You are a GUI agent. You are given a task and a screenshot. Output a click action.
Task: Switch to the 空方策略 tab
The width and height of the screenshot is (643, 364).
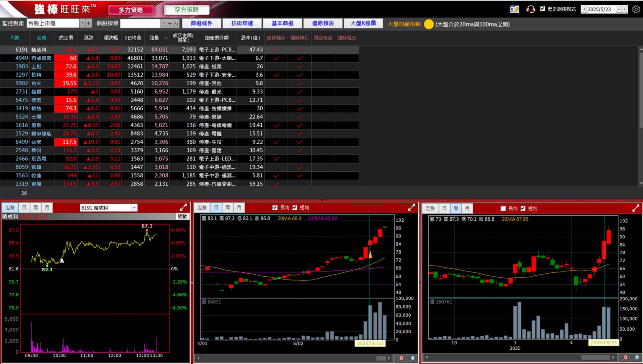point(187,10)
